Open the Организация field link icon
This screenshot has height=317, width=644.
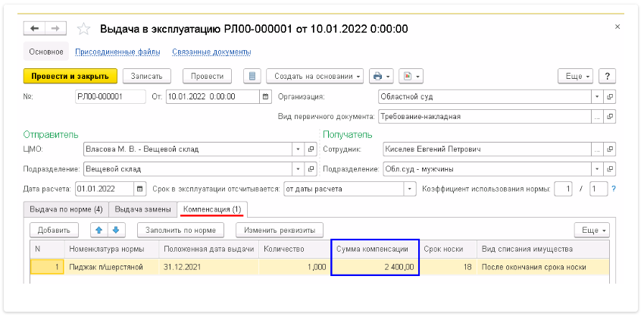click(x=610, y=97)
